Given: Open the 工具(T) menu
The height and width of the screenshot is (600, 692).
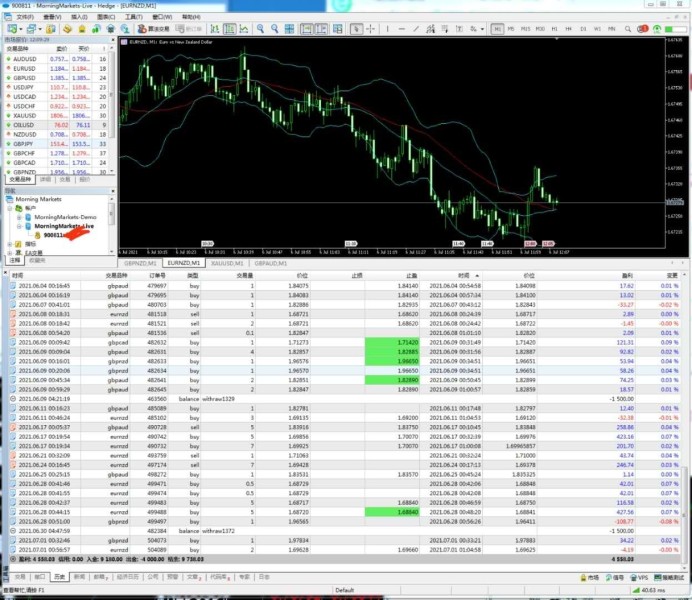Looking at the screenshot, I should [134, 17].
